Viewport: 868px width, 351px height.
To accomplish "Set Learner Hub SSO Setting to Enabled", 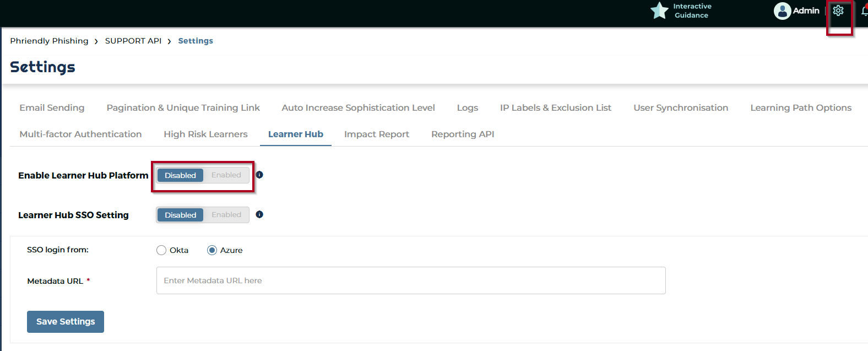I will click(x=226, y=215).
